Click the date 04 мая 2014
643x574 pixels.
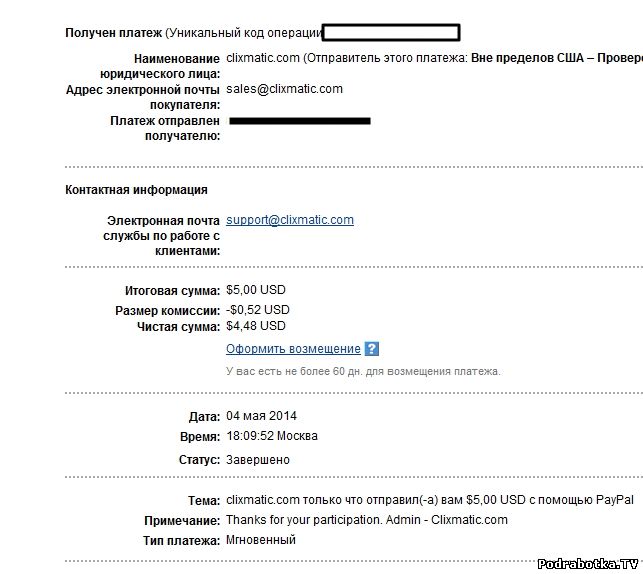(x=261, y=416)
